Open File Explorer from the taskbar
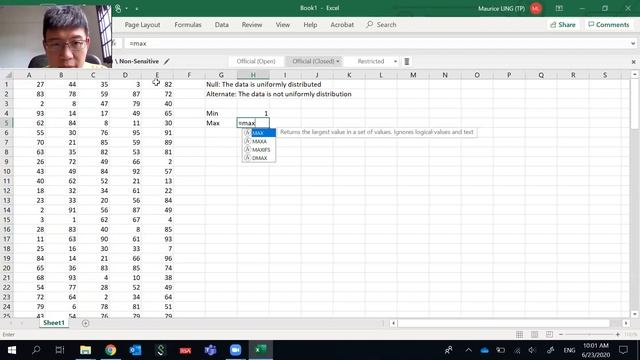640x360 pixels. (x=85, y=350)
